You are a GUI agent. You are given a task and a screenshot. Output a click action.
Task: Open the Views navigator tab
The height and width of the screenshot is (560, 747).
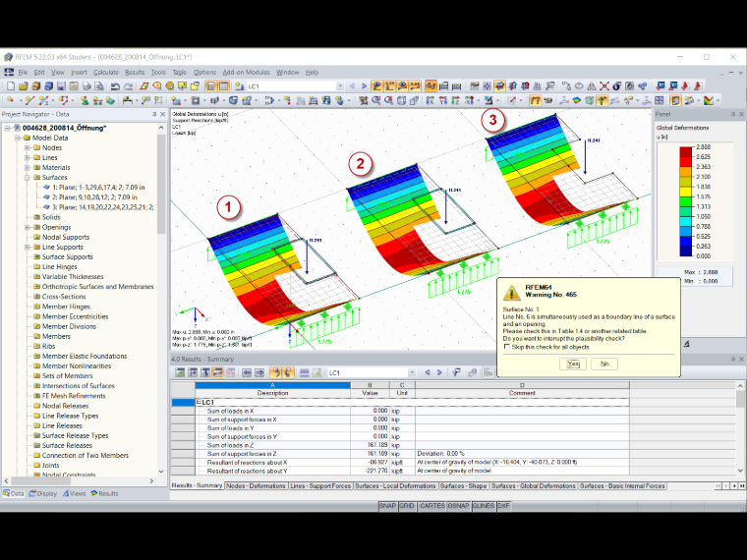click(75, 493)
